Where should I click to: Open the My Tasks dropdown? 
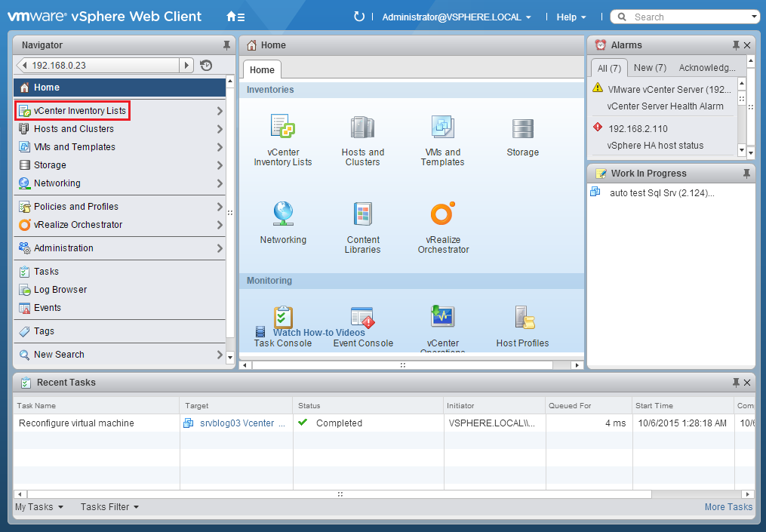point(39,507)
